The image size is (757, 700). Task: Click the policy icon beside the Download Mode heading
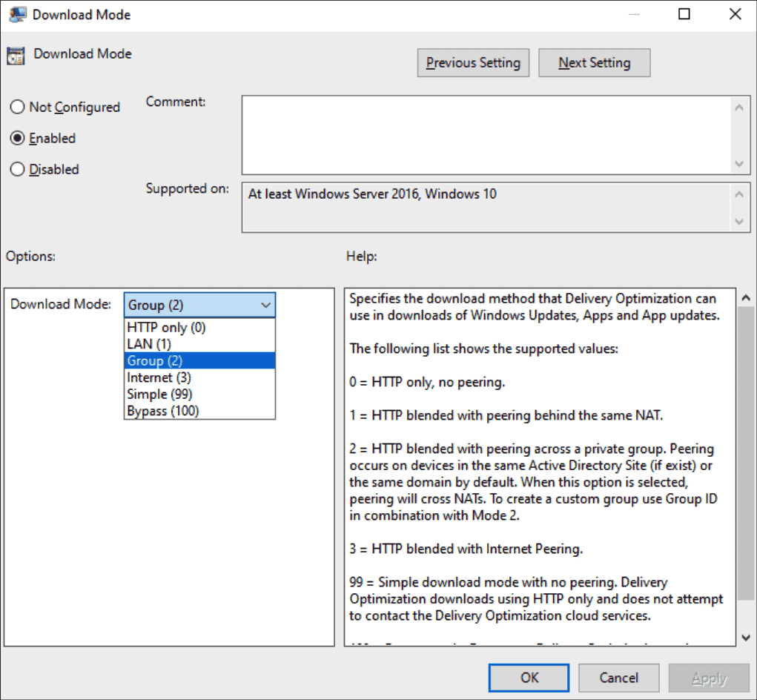coord(16,54)
